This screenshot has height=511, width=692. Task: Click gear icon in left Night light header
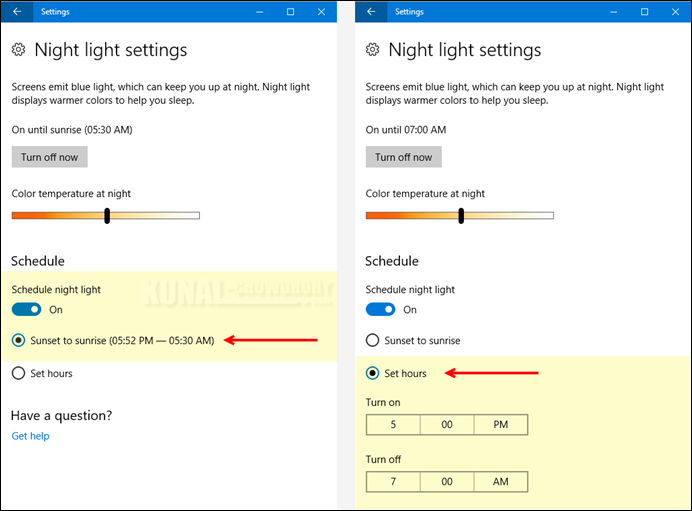[19, 49]
